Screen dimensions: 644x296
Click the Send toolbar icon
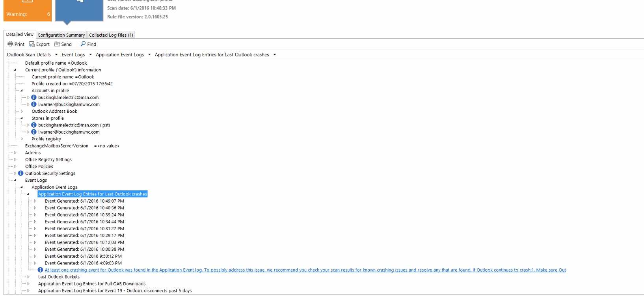pos(57,44)
